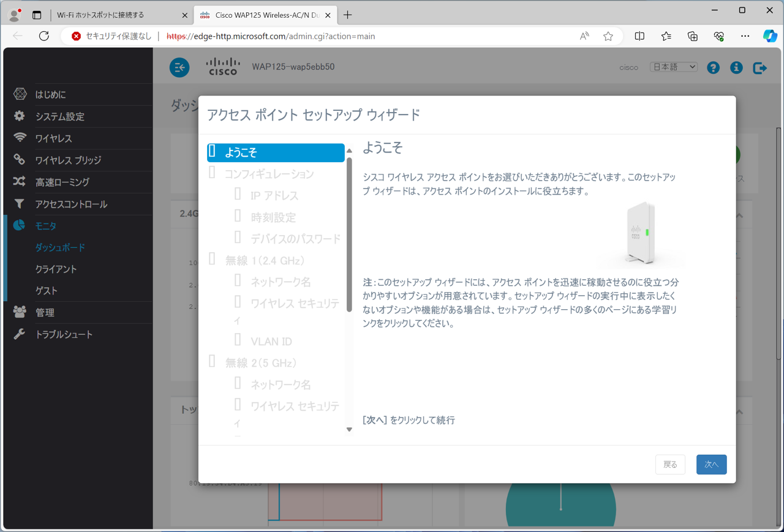Screen dimensions: 784x532
Task: Click the Wi-Fi icon beside ワイヤレス
Action: click(20, 138)
